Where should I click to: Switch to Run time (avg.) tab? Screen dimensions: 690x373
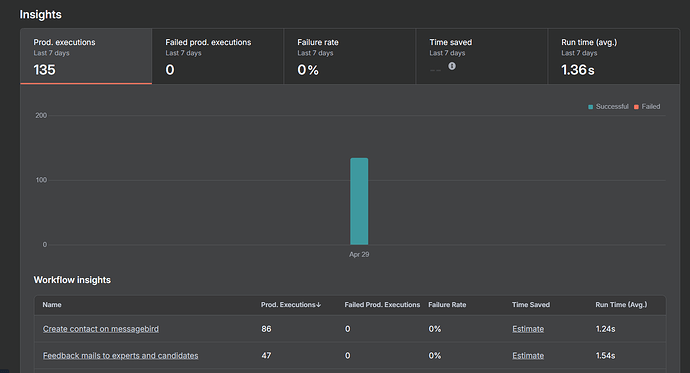coord(614,56)
